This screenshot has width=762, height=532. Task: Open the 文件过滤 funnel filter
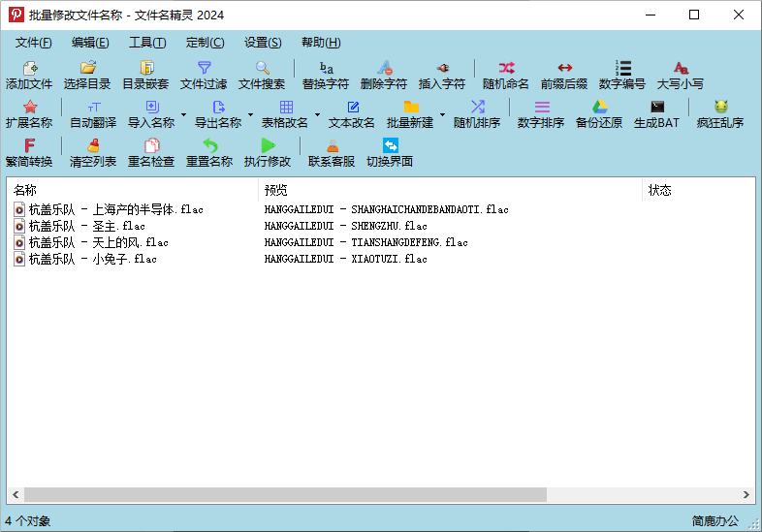(x=205, y=68)
